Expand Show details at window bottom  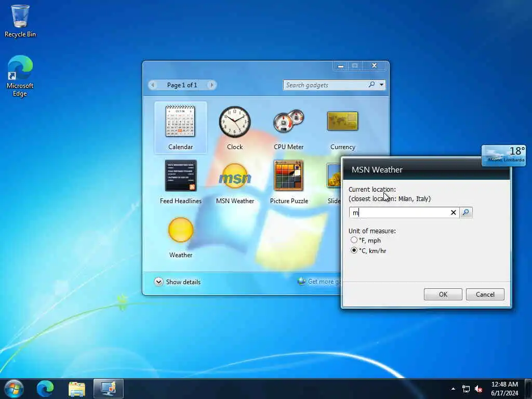178,282
